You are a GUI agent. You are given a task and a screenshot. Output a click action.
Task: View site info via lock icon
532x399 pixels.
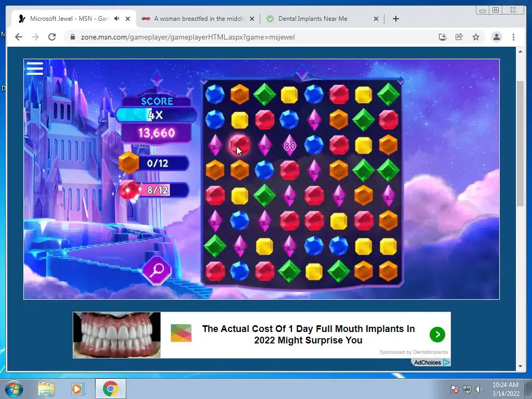(72, 37)
